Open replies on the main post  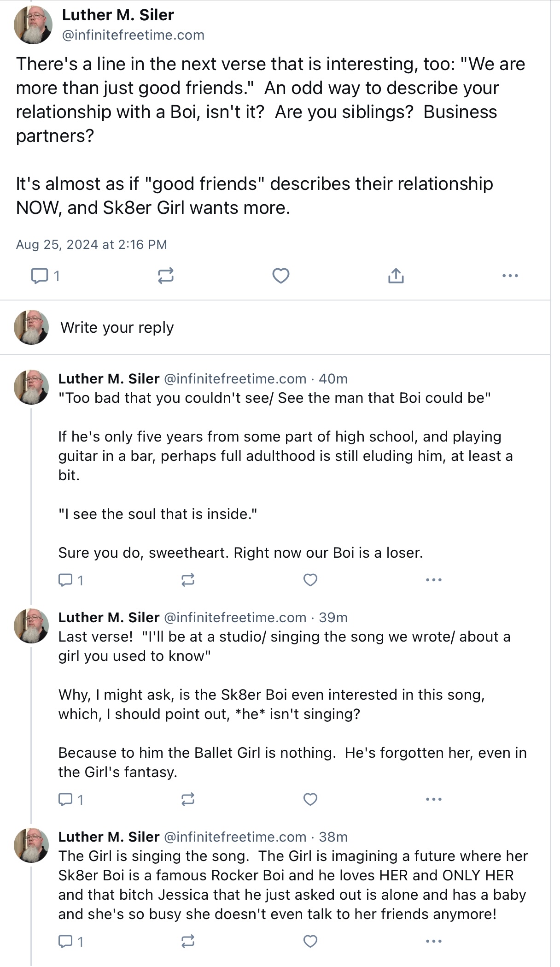45,276
